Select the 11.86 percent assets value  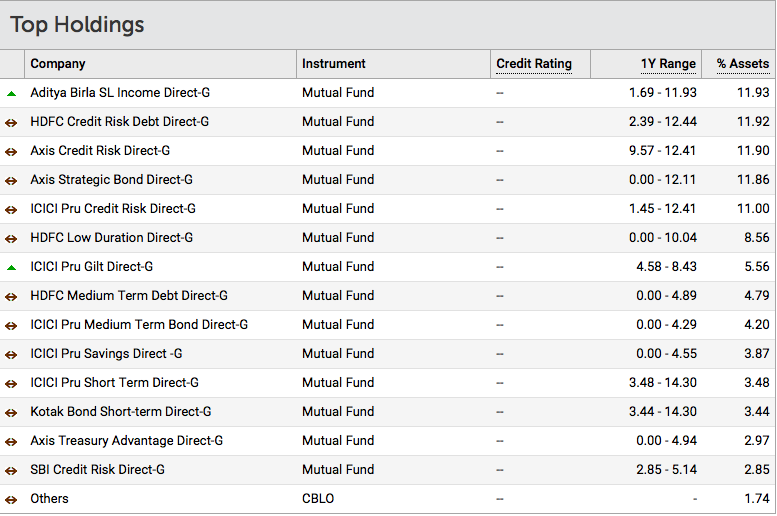pyautogui.click(x=753, y=179)
